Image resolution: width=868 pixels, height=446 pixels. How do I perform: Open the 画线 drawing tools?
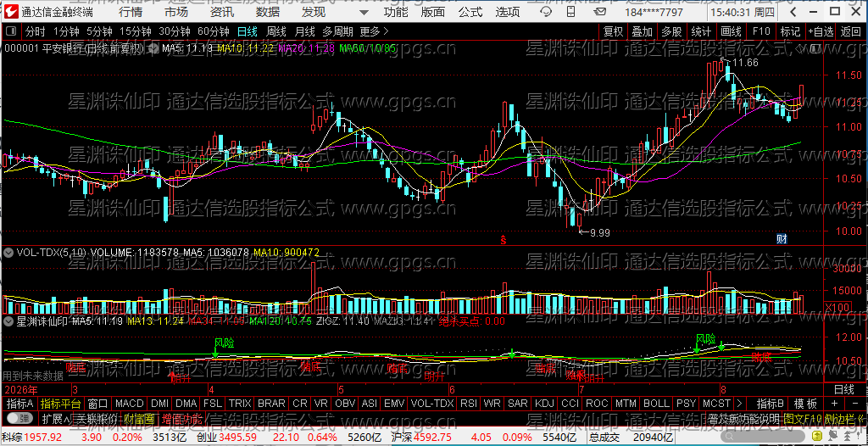[x=732, y=32]
